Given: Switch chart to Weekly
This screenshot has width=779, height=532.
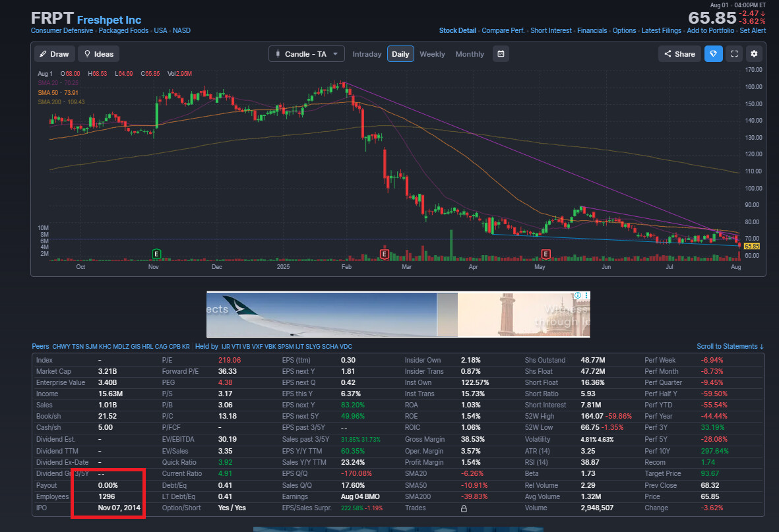Looking at the screenshot, I should click(x=432, y=54).
